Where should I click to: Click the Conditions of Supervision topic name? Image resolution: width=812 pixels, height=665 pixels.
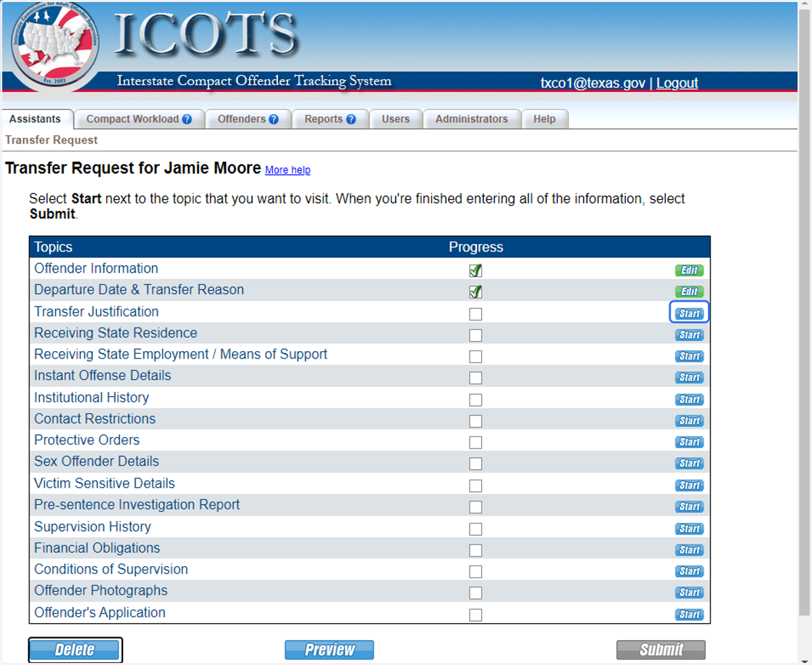pyautogui.click(x=111, y=570)
